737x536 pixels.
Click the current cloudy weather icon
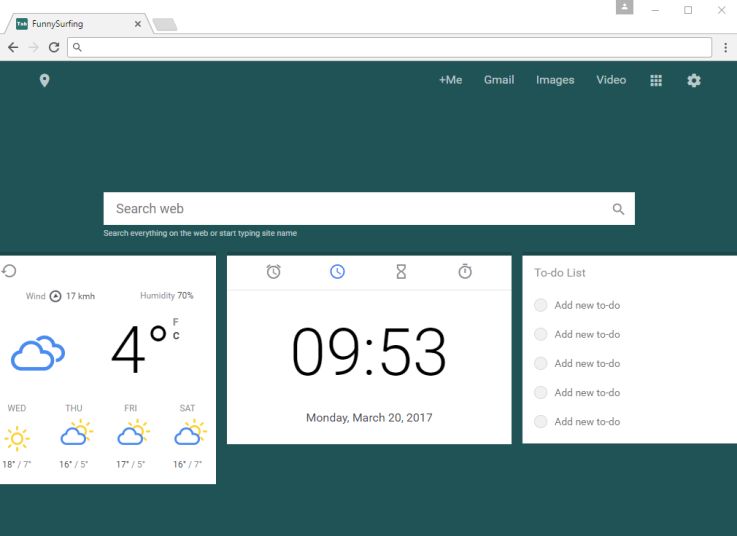38,353
